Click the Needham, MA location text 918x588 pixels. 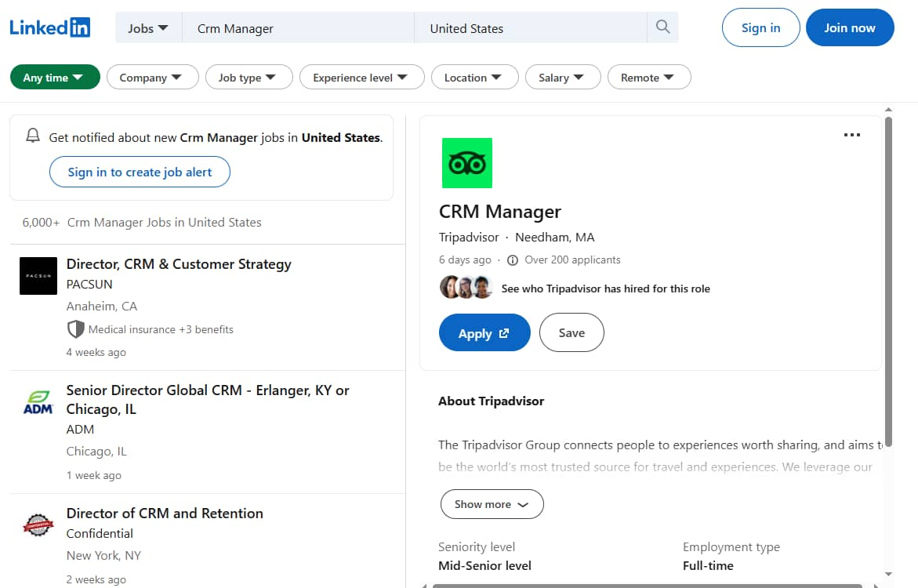pos(554,238)
